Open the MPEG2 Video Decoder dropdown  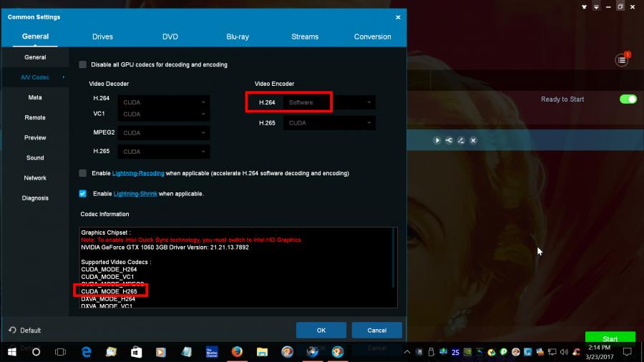[163, 133]
